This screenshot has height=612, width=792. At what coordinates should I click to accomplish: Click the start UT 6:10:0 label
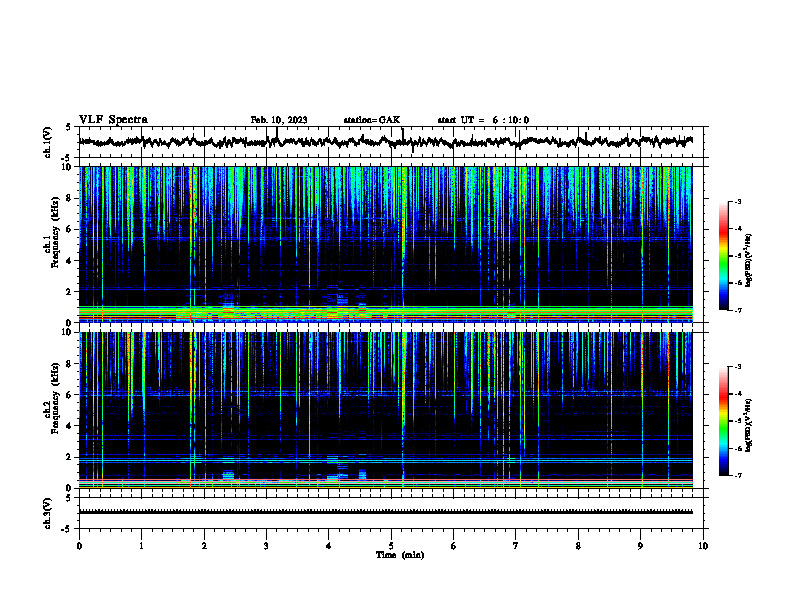483,120
